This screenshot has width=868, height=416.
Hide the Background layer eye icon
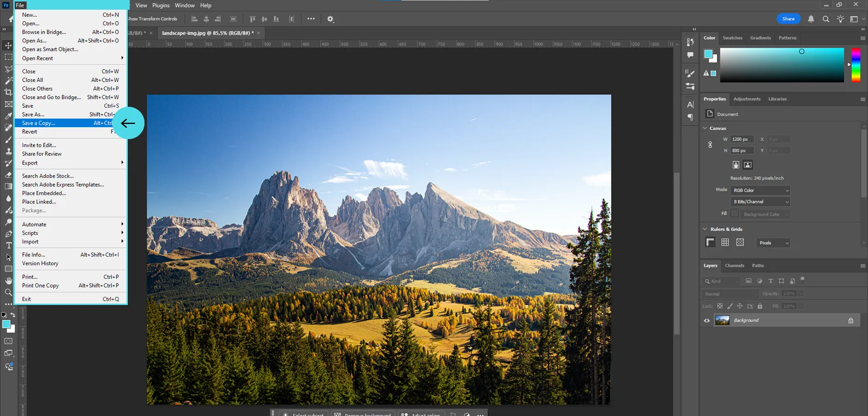coord(706,320)
